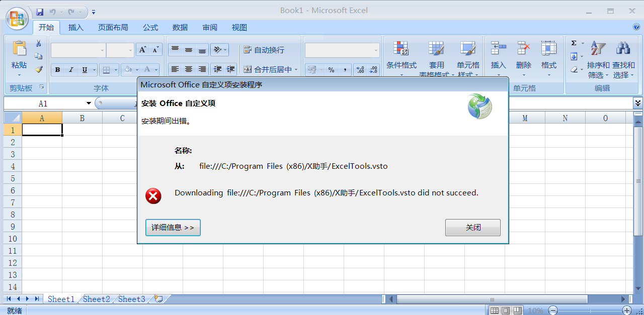Align text left

coord(175,69)
